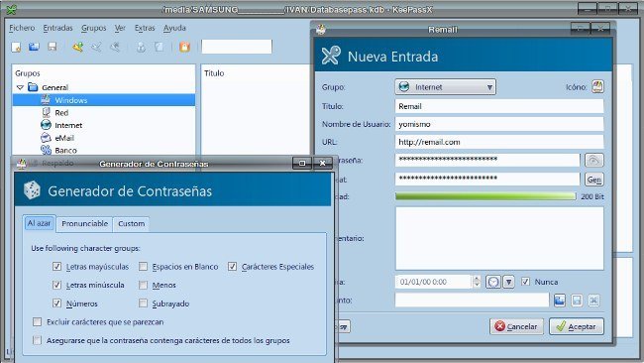Open the expiry presets dropdown arrow
The width and height of the screenshot is (644, 363).
[x=508, y=282]
